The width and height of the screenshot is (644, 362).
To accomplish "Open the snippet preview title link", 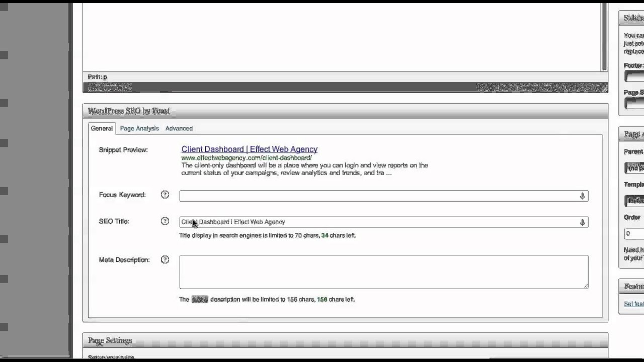I will pyautogui.click(x=249, y=149).
